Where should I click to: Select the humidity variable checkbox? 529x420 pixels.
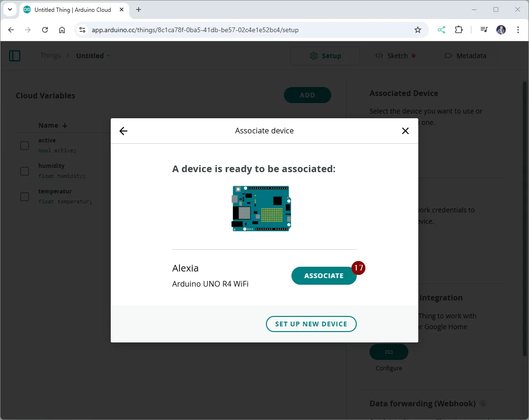pos(25,171)
